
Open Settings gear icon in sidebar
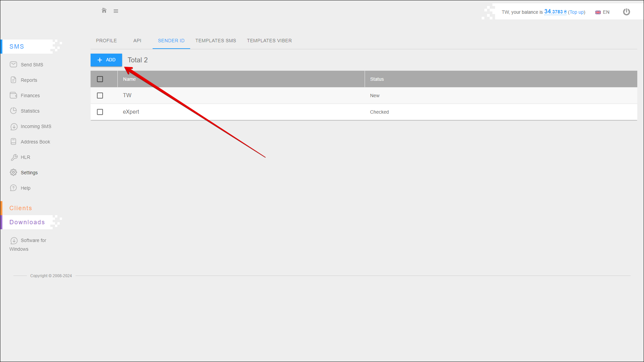13,172
